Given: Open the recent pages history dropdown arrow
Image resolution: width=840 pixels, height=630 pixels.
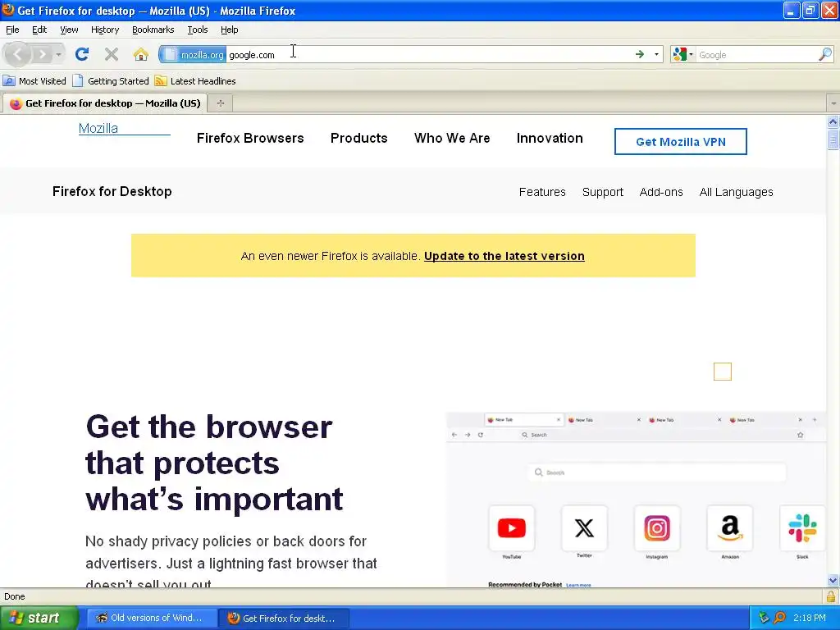Looking at the screenshot, I should pyautogui.click(x=58, y=55).
